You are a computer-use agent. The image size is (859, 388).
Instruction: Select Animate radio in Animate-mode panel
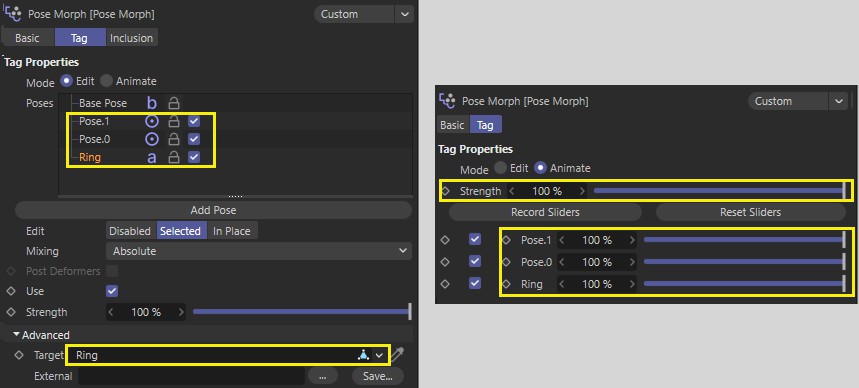541,168
